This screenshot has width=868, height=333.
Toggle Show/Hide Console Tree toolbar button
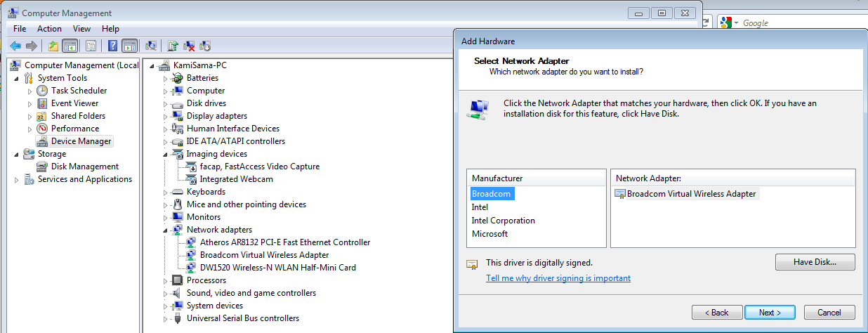tap(70, 46)
